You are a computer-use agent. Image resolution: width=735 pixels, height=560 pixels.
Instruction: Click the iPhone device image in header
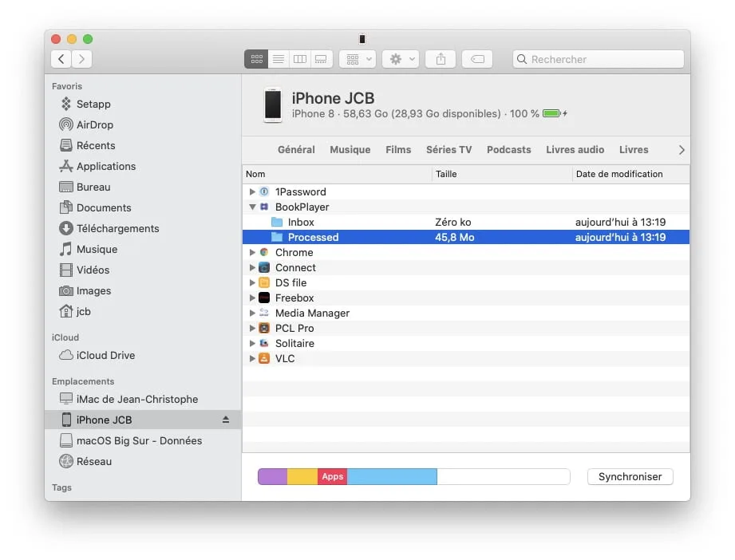pyautogui.click(x=273, y=105)
